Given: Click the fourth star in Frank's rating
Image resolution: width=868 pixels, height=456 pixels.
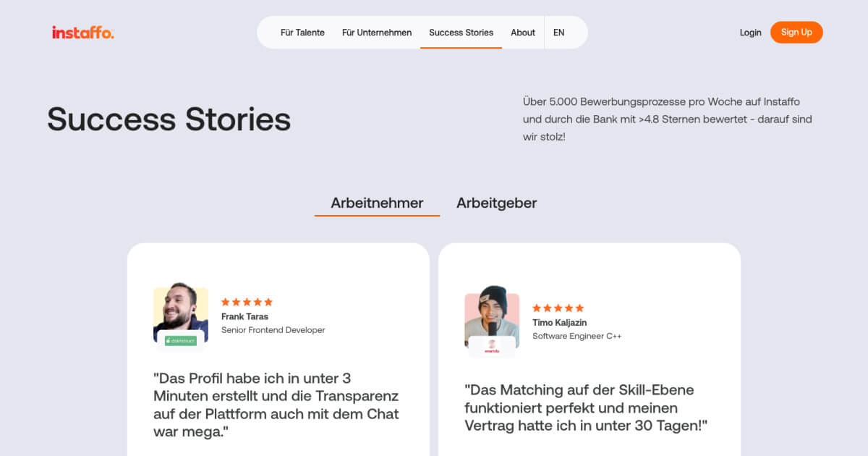Looking at the screenshot, I should click(x=257, y=302).
